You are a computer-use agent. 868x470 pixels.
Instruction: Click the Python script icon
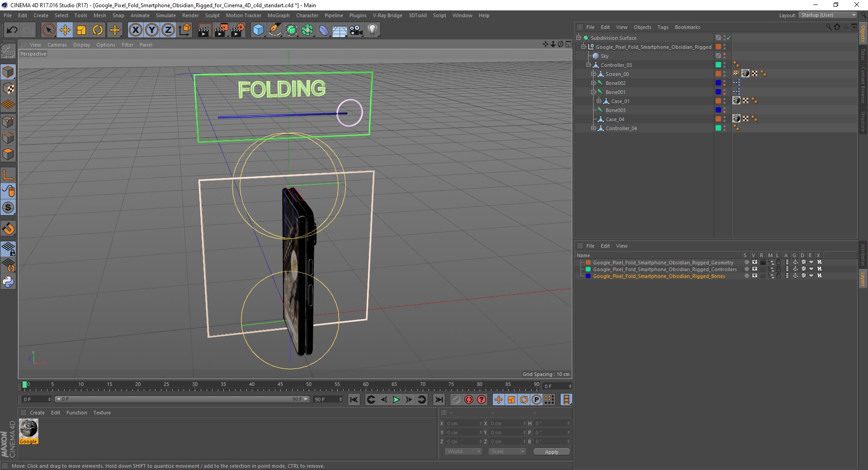tap(8, 282)
